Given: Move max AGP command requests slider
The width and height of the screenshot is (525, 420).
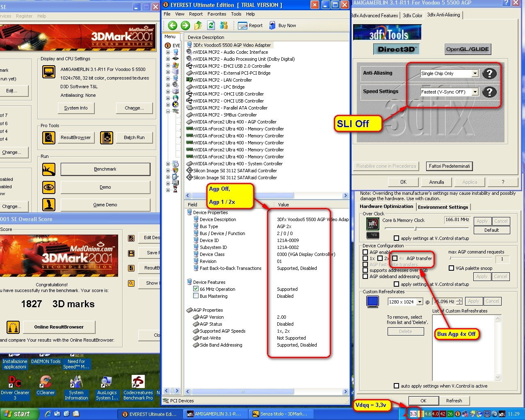Looking at the screenshot, I should click(x=450, y=258).
